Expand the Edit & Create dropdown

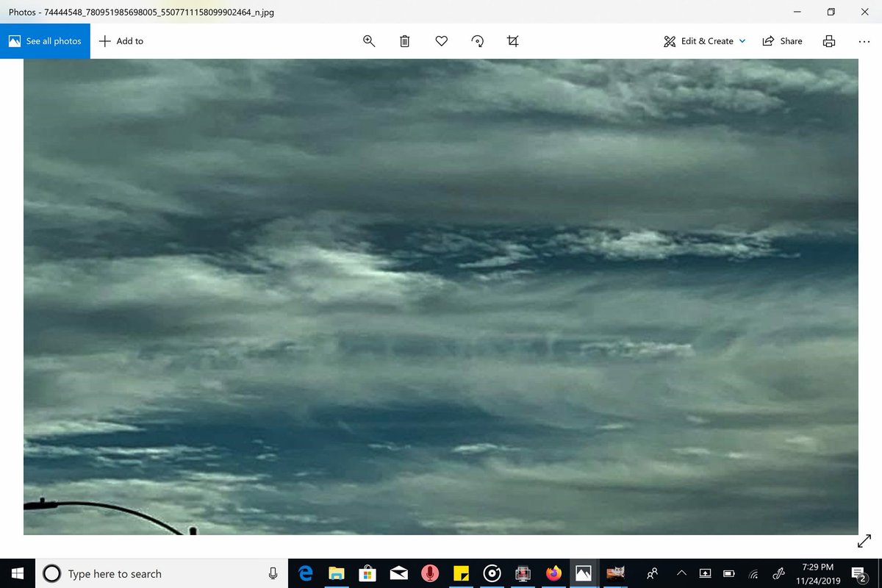pos(705,41)
